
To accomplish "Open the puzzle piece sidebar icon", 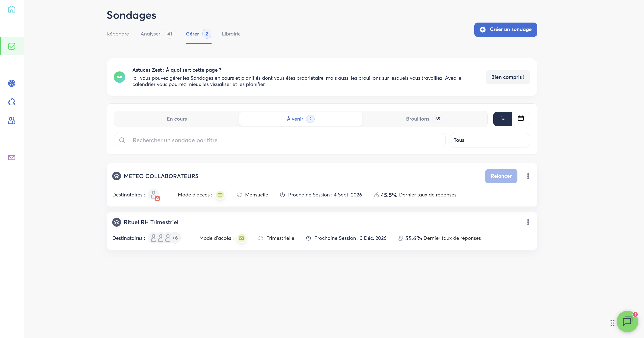I will (x=11, y=102).
